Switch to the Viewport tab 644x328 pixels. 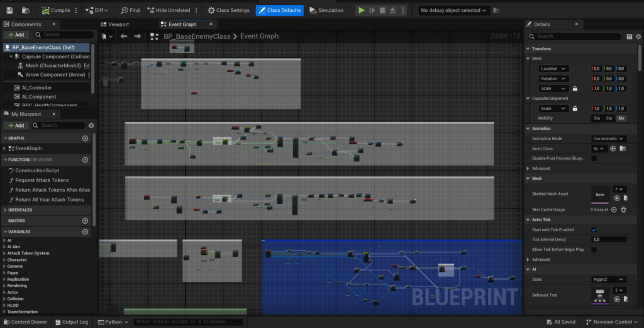(118, 25)
